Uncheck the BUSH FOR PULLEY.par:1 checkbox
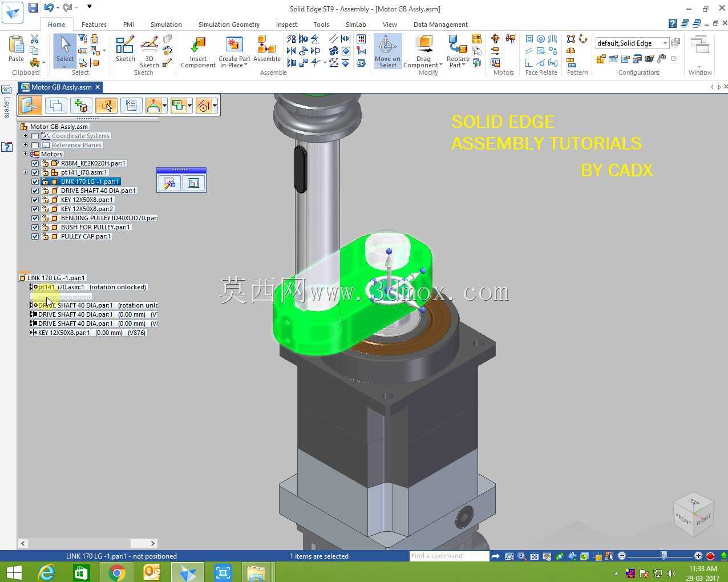The width and height of the screenshot is (728, 582). [x=35, y=228]
